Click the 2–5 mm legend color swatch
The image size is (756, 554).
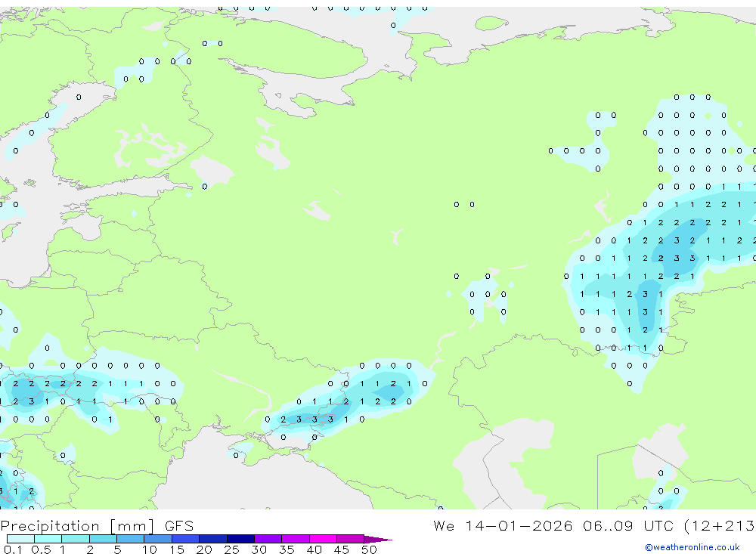point(103,539)
